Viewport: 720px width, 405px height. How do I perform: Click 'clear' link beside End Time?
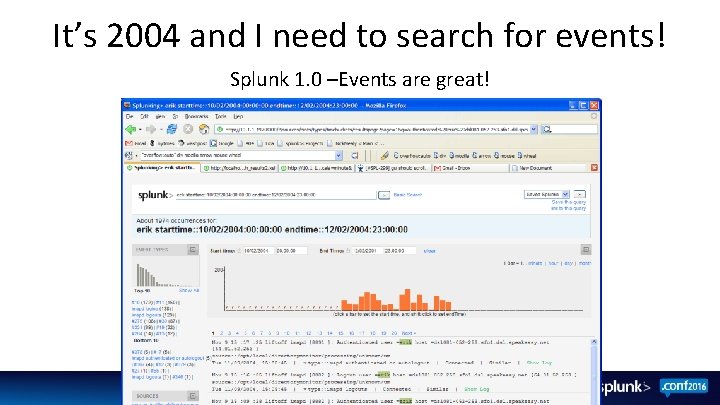(429, 251)
